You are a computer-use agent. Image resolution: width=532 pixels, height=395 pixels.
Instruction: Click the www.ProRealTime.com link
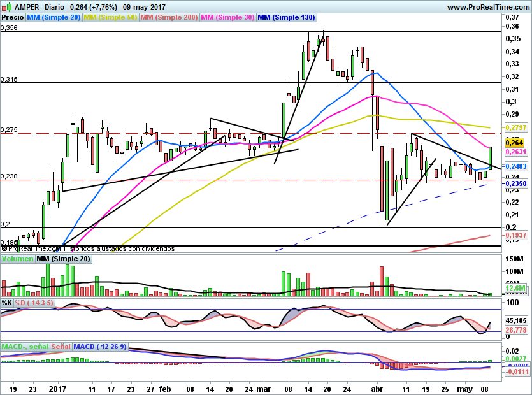[487, 7]
